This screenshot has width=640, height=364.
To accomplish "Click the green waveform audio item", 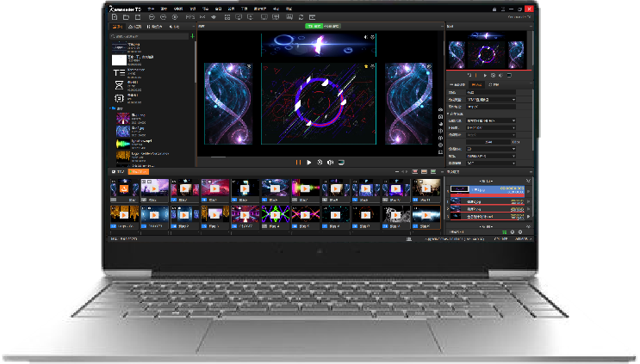I will (122, 142).
